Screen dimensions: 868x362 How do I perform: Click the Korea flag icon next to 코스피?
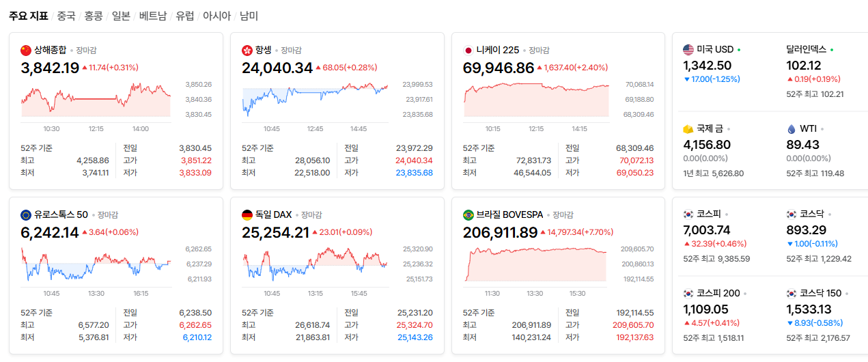[688, 214]
